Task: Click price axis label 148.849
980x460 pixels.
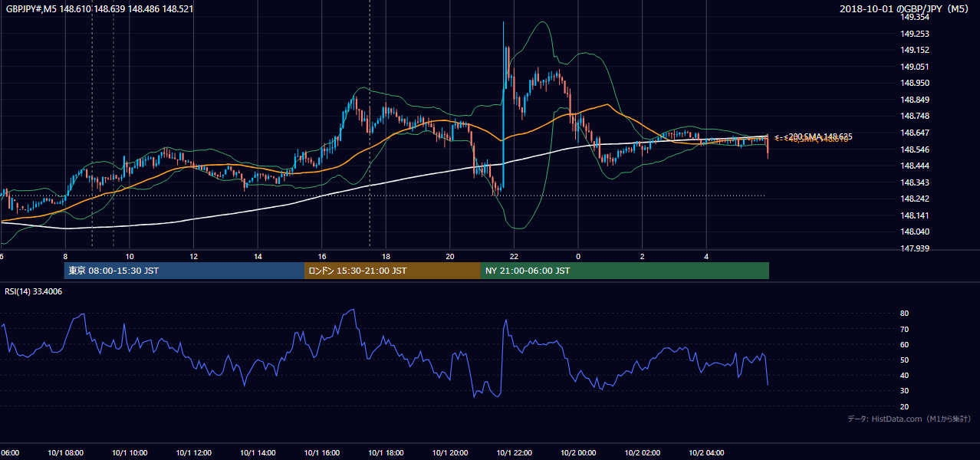Action: click(915, 100)
